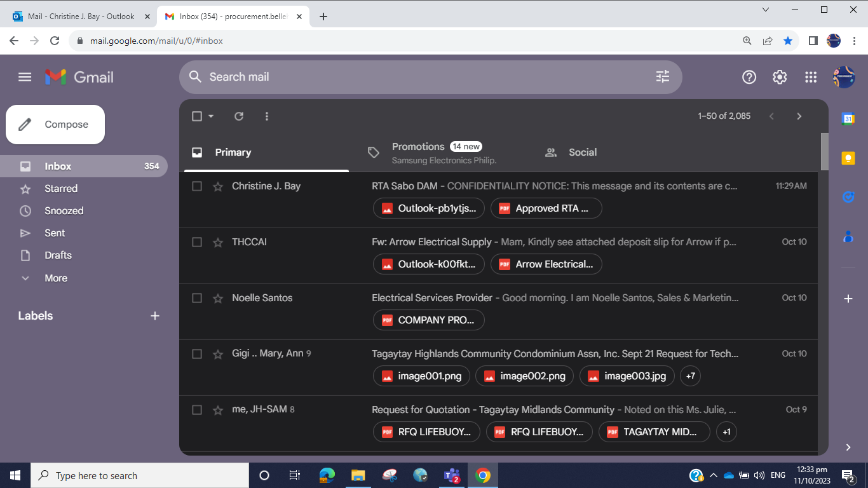The image size is (868, 488).
Task: Select the me, JH-SAM email checkbox
Action: (197, 410)
